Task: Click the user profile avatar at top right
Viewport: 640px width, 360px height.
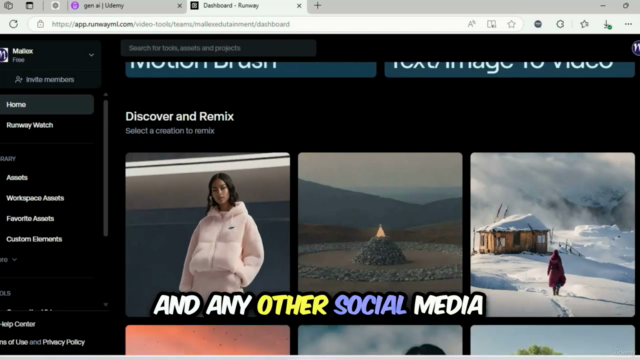Action: [x=636, y=48]
